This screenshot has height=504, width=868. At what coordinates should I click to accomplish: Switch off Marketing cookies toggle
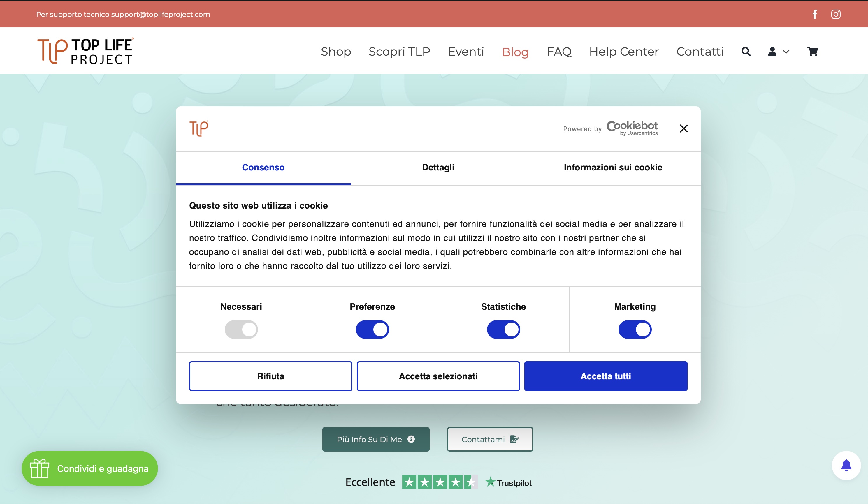[x=635, y=329]
